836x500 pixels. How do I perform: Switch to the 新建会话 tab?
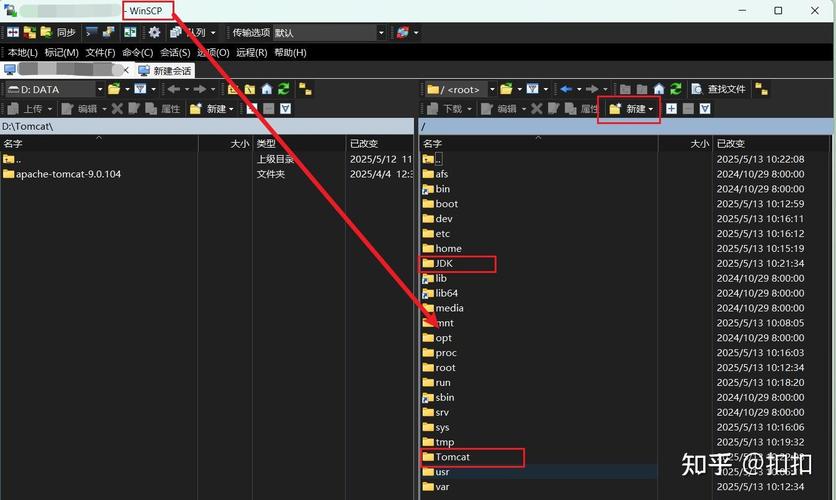click(165, 71)
